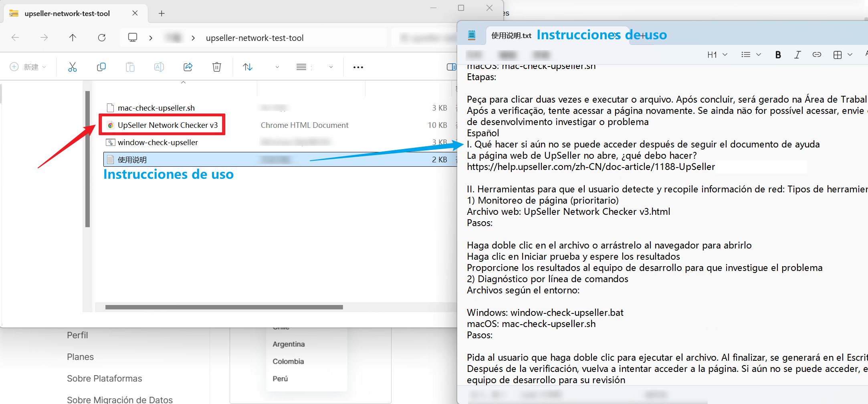Click the Paste icon in the toolbar
The height and width of the screenshot is (404, 868).
click(x=130, y=67)
